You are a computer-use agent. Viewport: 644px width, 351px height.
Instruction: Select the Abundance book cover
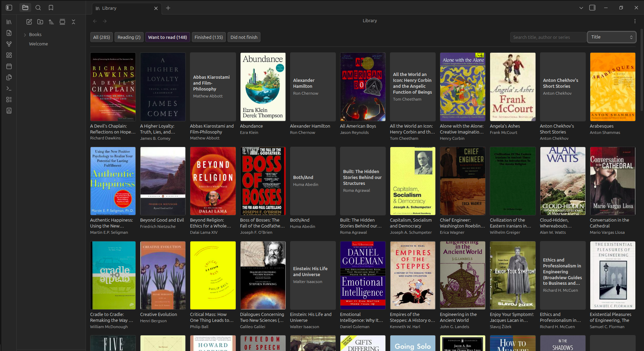pos(263,87)
